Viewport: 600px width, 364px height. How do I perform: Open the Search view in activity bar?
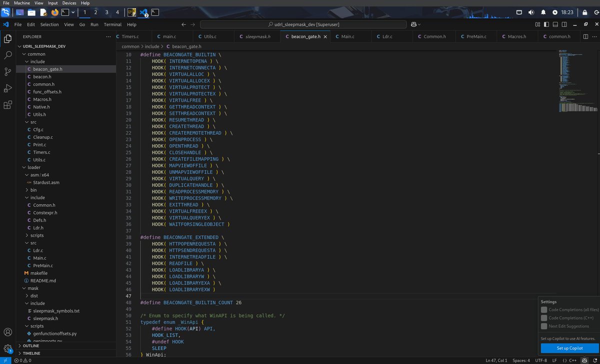(8, 55)
